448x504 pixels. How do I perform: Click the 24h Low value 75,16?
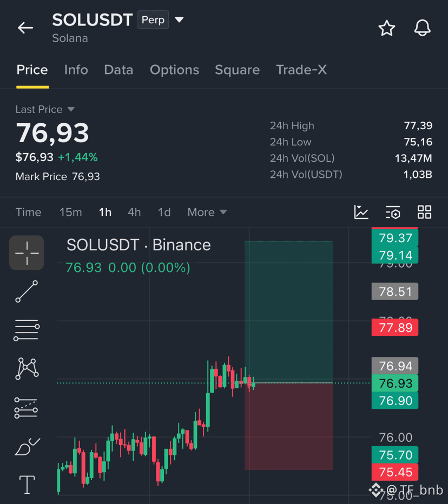tap(418, 142)
